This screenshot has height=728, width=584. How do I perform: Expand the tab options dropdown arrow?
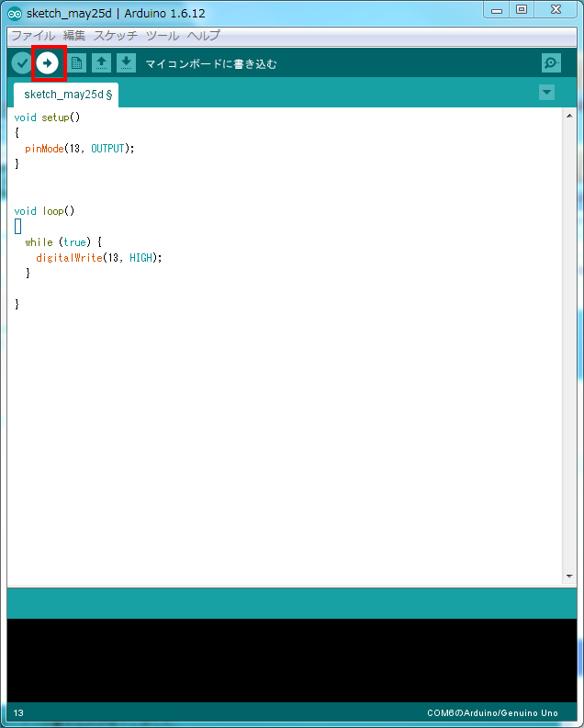coord(547,92)
